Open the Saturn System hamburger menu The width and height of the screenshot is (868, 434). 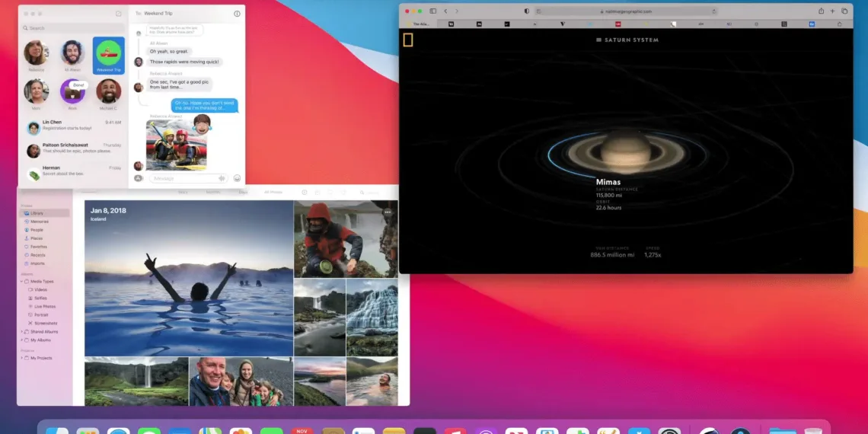point(599,40)
